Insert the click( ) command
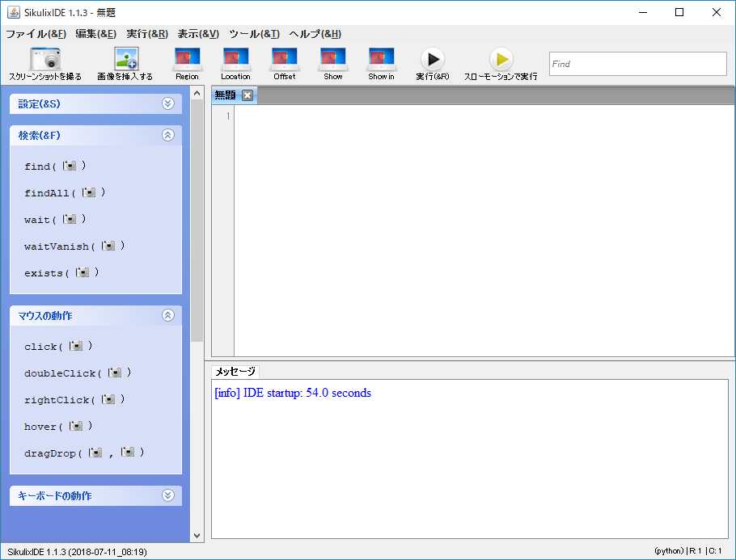736x560 pixels. click(58, 347)
